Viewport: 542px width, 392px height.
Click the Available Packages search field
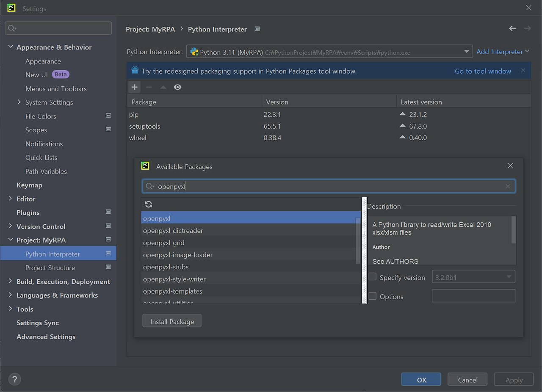pos(329,186)
